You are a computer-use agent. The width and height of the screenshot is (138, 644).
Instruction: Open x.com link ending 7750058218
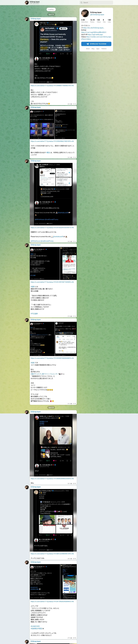coord(52,86)
